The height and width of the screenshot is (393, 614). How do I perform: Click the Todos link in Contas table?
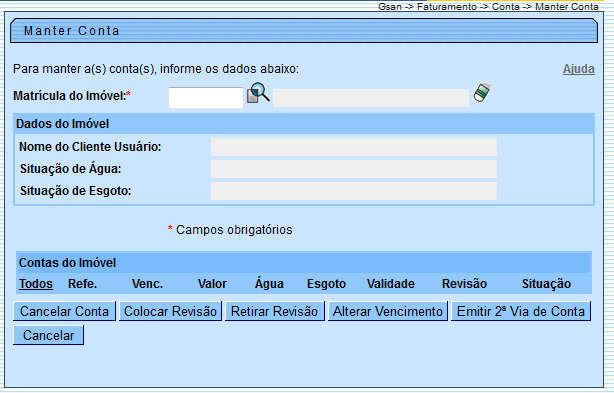point(36,283)
